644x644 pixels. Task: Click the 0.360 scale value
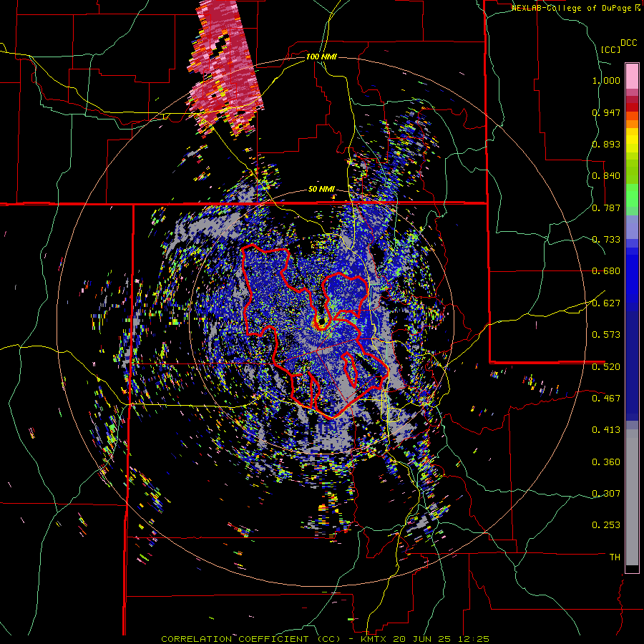coord(606,462)
